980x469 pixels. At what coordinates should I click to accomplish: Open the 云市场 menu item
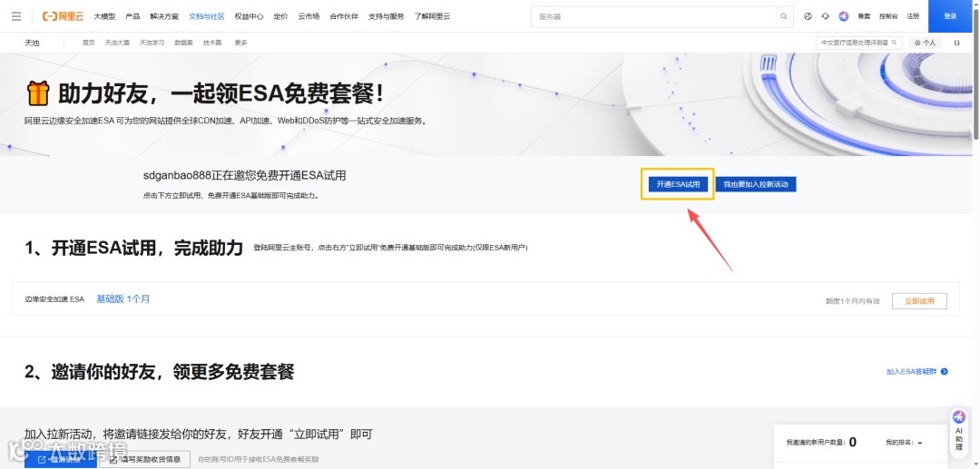[x=309, y=16]
